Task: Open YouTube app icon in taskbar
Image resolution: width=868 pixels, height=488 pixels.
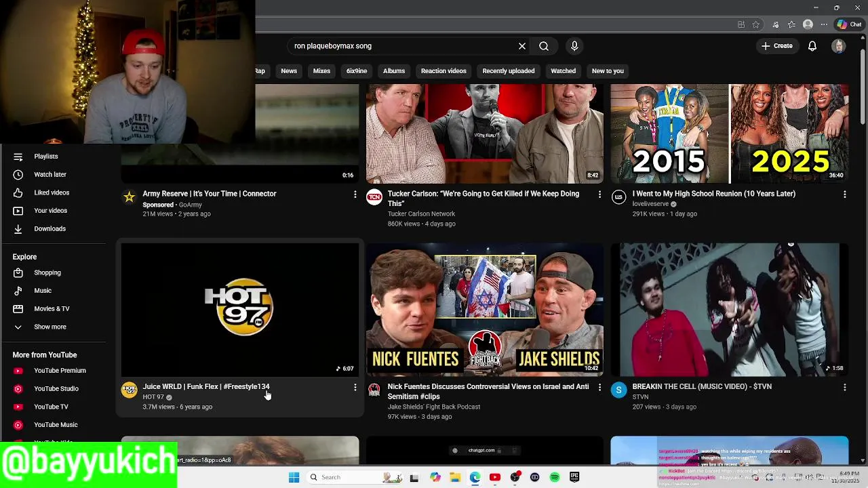Action: [495, 477]
